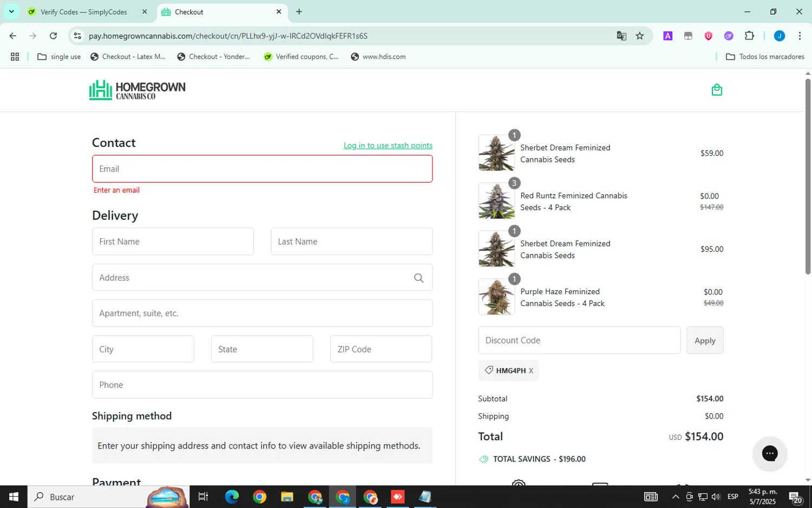Open the Windows Start menu
The image size is (812, 508).
click(x=14, y=497)
